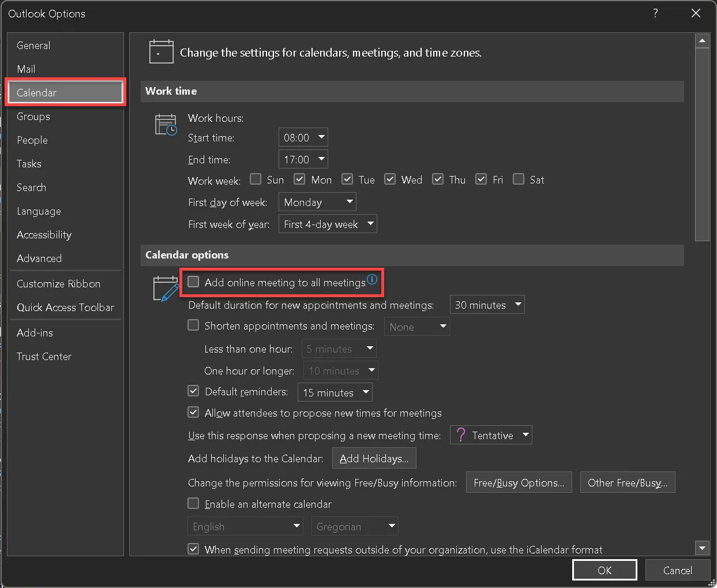The width and height of the screenshot is (717, 588).
Task: Open the Customize Ribbon category
Action: click(x=65, y=283)
